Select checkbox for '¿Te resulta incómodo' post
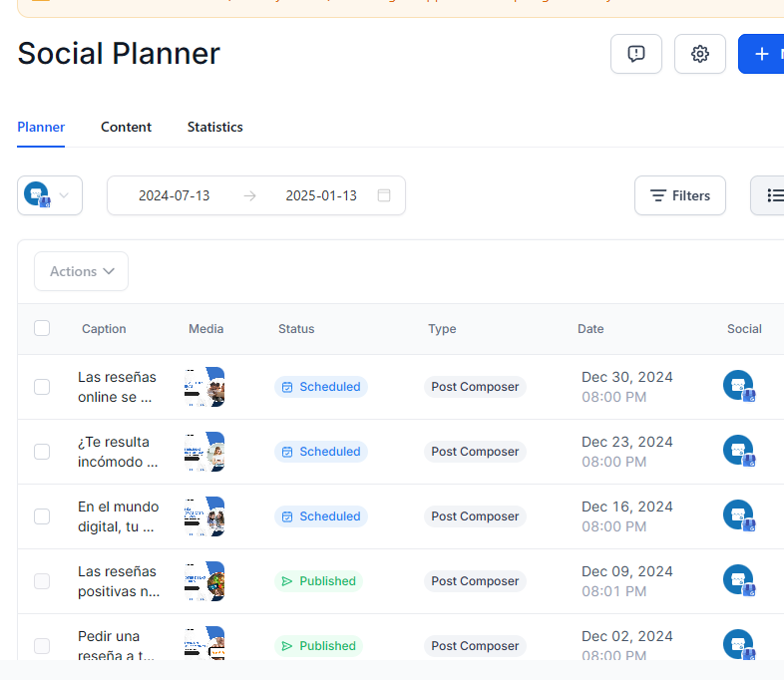 (42, 452)
